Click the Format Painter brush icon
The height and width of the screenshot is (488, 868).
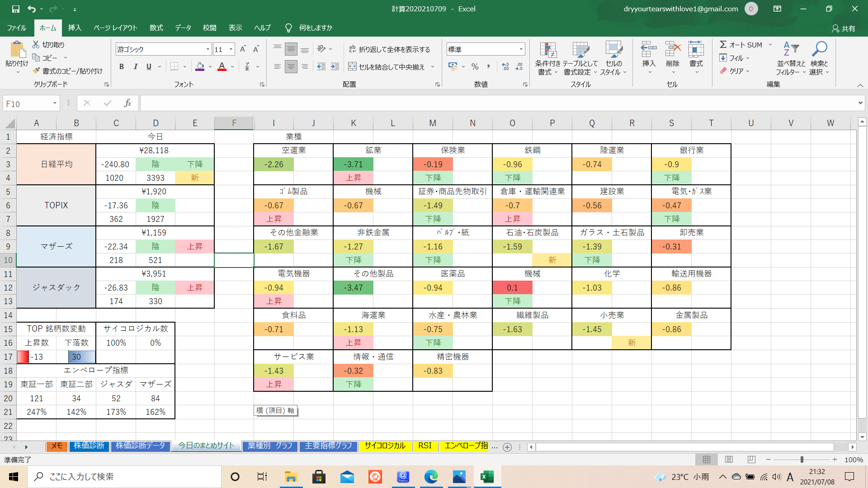tap(37, 71)
